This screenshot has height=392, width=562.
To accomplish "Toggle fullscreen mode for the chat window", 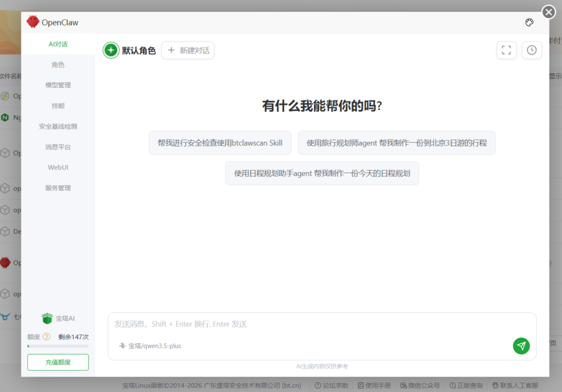I will pyautogui.click(x=506, y=50).
